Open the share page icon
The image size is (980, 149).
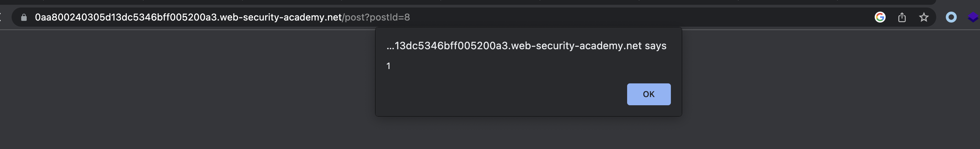click(x=902, y=17)
